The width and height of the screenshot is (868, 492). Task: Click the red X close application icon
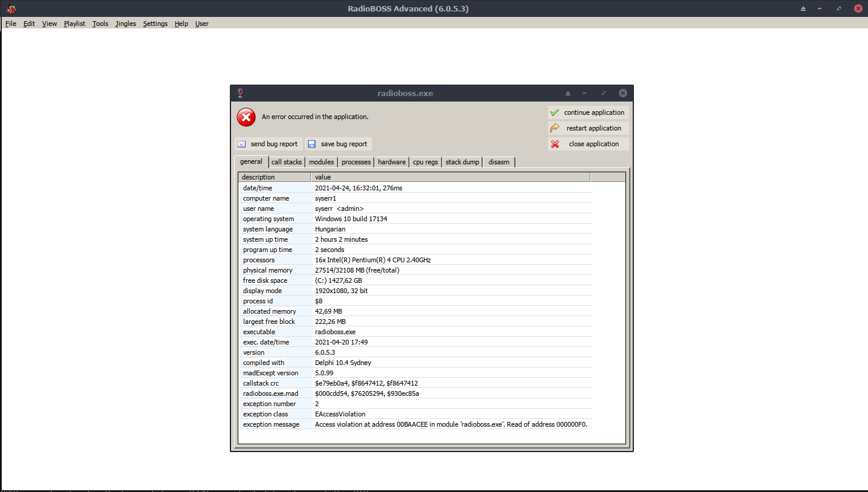(555, 144)
